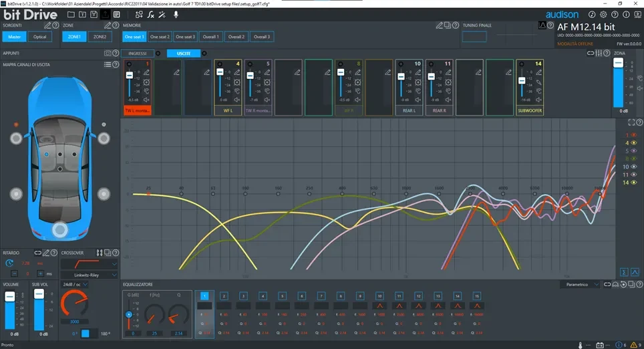Open the magic wand wizard tool
This screenshot has width=644, height=349.
point(162,15)
